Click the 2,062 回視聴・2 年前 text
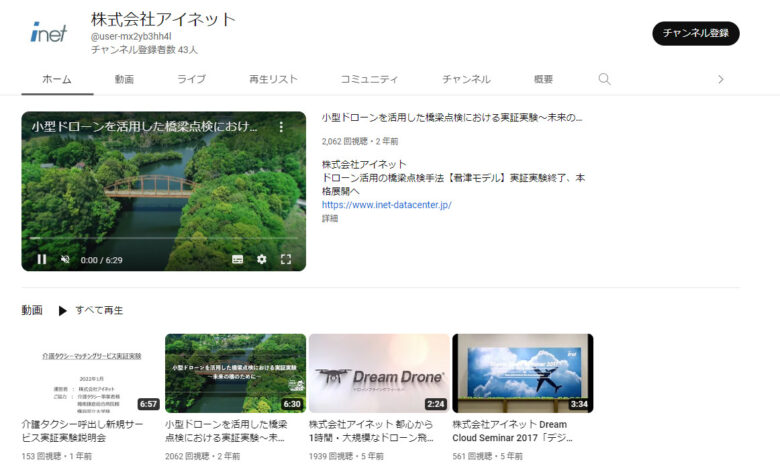Screen dimensions: 780x464 [360, 141]
